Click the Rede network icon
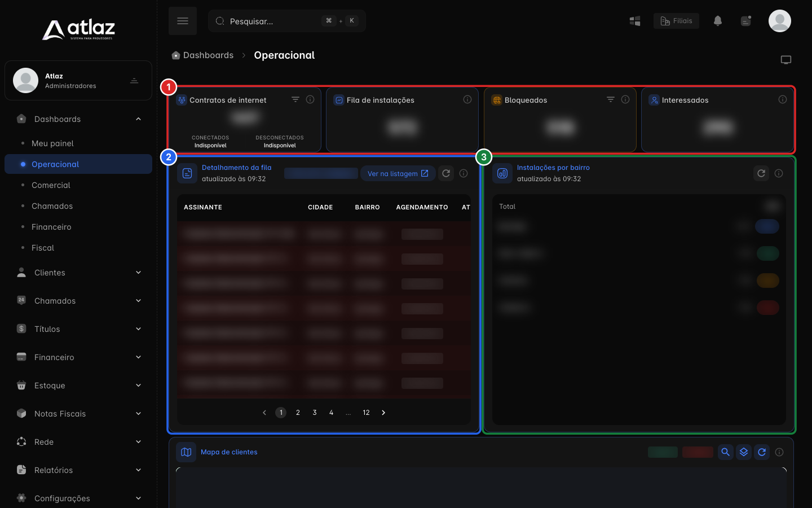 coord(21,441)
